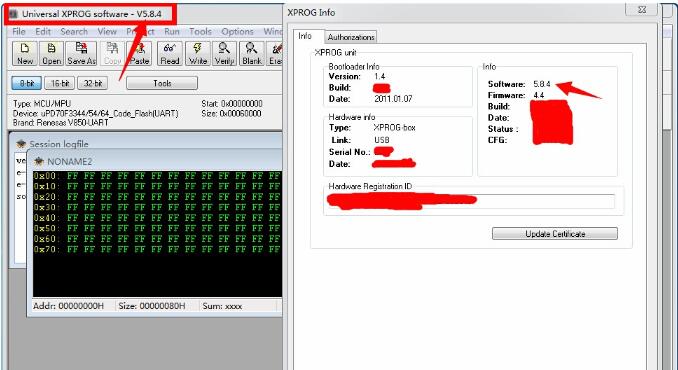Click the Copy toolbar icon
Viewport: 678px width, 370px height.
coord(112,54)
